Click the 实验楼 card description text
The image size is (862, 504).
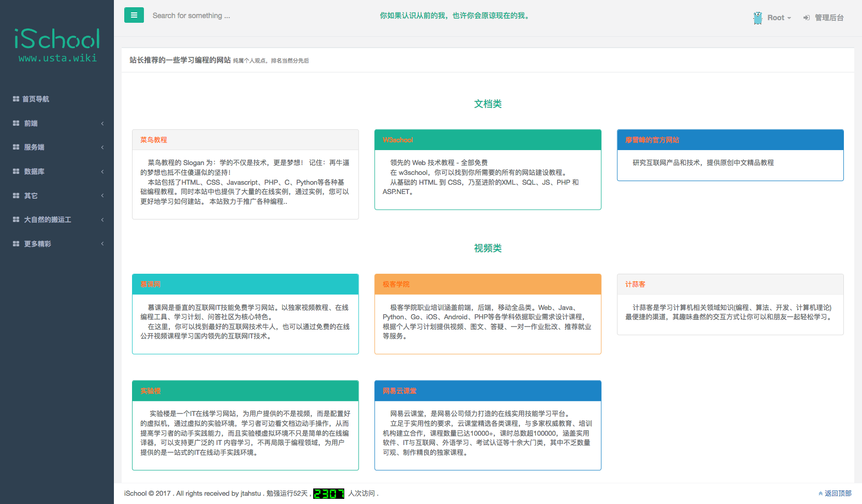point(245,433)
